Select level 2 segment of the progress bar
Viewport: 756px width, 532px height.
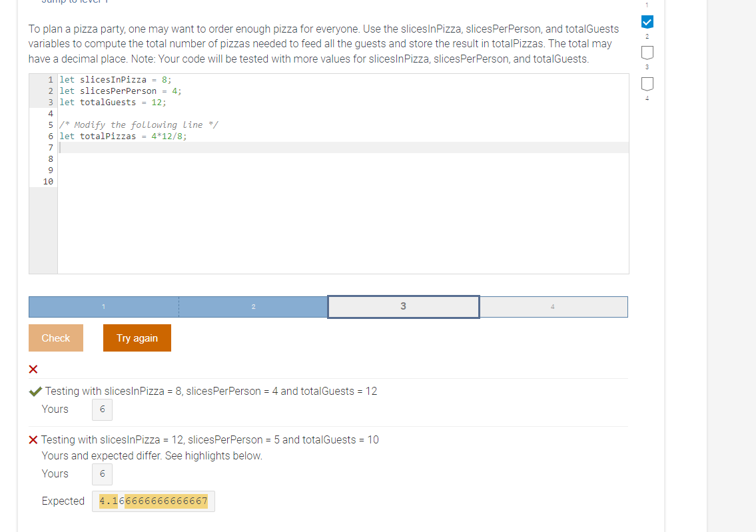coord(253,306)
